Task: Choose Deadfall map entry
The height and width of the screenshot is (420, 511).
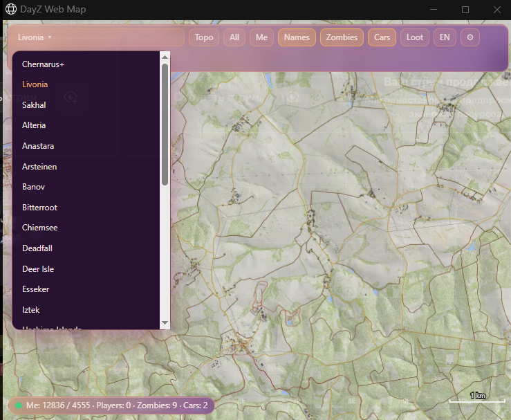Action: (86, 248)
